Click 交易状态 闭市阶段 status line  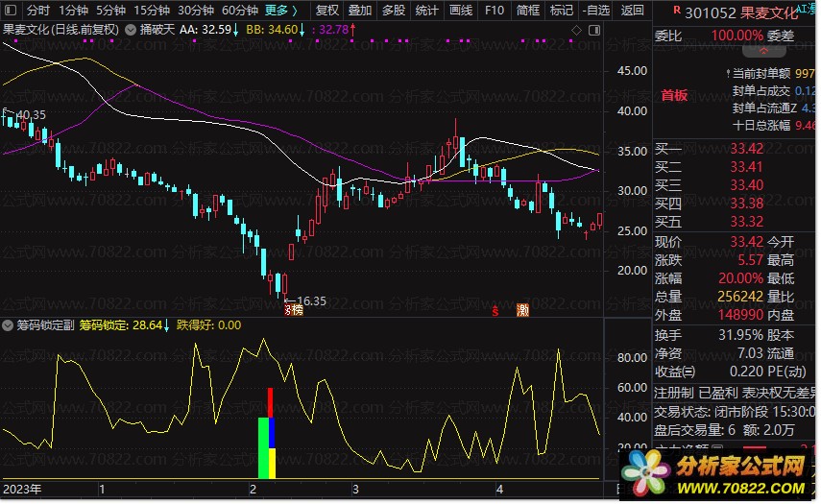point(736,412)
